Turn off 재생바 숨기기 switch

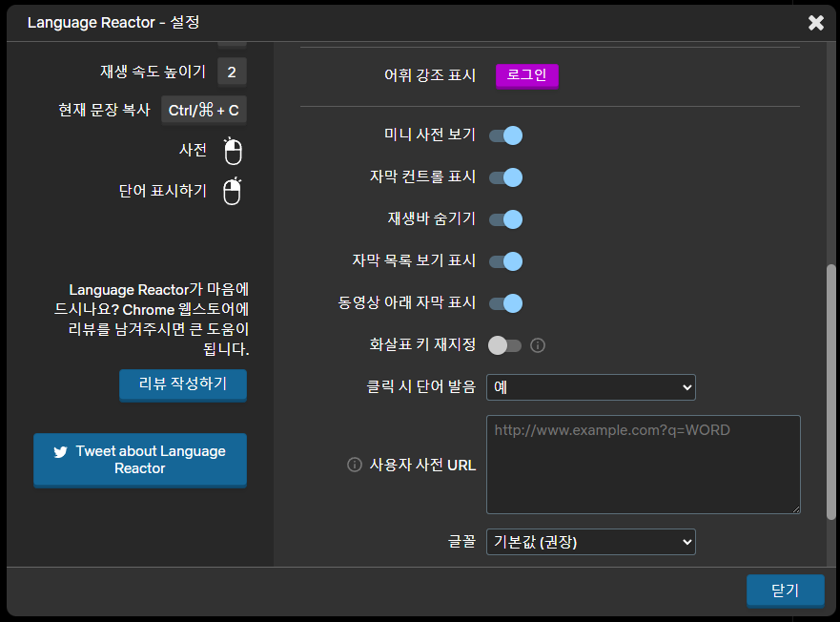pyautogui.click(x=505, y=219)
